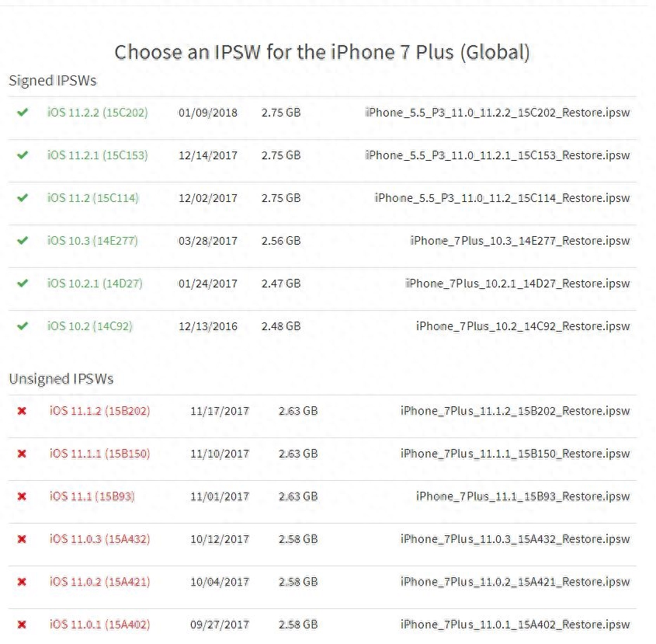Click the green checkmark beside iOS 11.2.2
The height and width of the screenshot is (644, 656).
(x=22, y=112)
